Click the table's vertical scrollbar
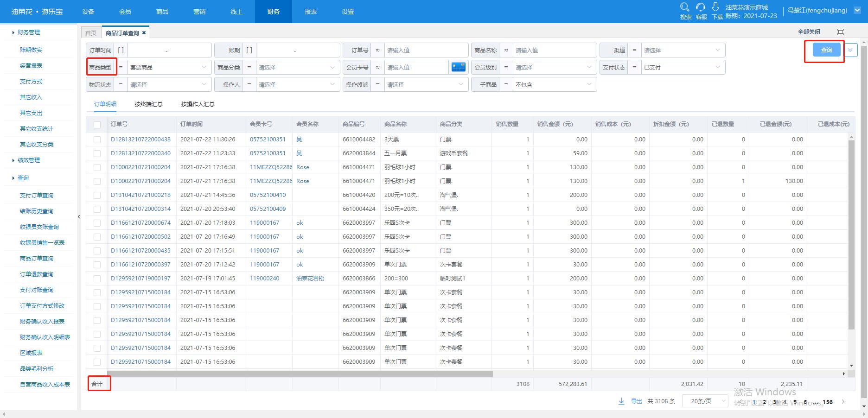Screen dimensions: 868x418 pos(851,235)
